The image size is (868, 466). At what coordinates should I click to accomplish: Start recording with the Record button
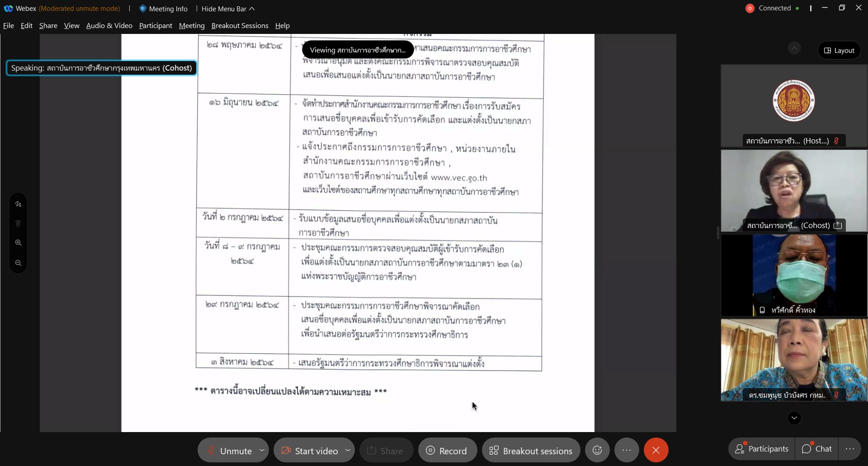tap(447, 451)
